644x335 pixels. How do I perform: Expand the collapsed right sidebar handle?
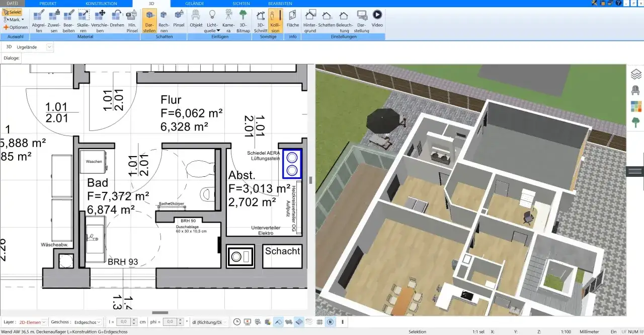click(x=635, y=171)
